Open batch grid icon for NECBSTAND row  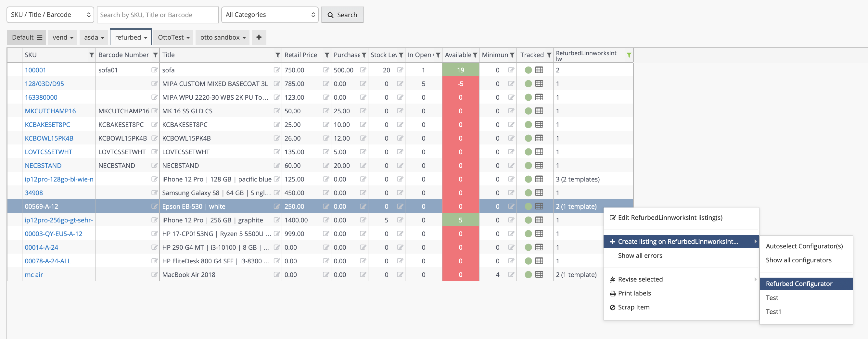point(539,166)
